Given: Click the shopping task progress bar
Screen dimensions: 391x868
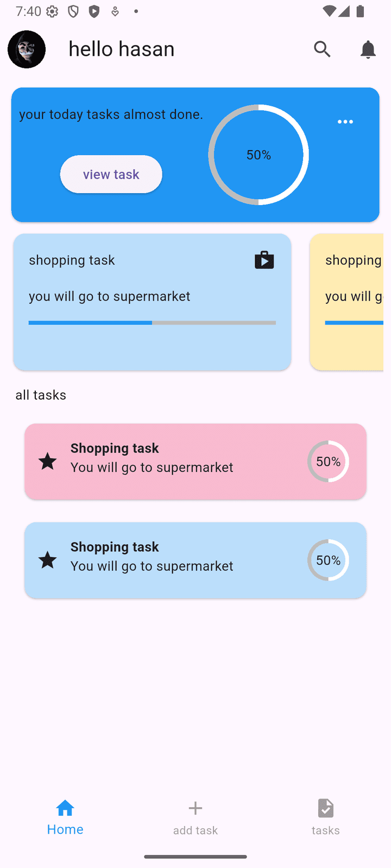Looking at the screenshot, I should (x=152, y=323).
